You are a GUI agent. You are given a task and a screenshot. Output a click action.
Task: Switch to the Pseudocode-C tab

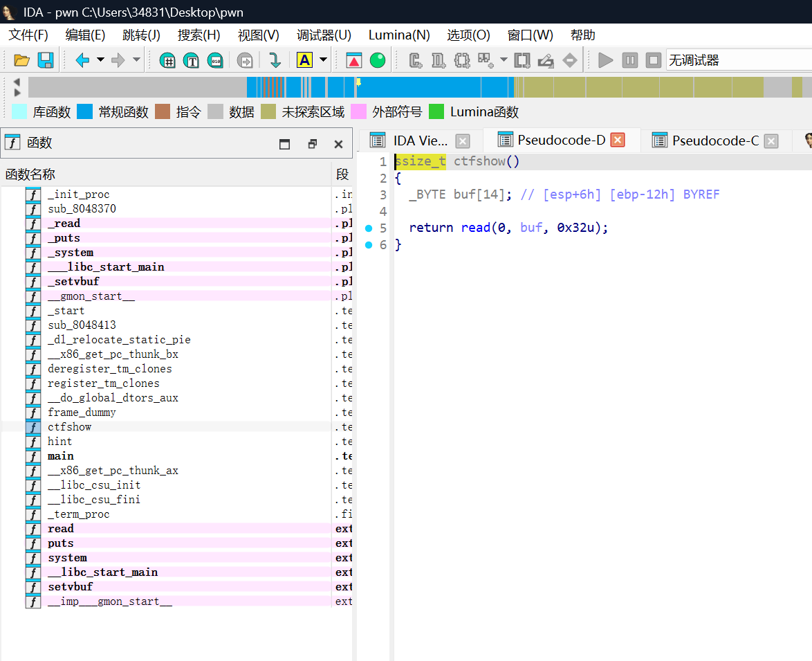716,141
